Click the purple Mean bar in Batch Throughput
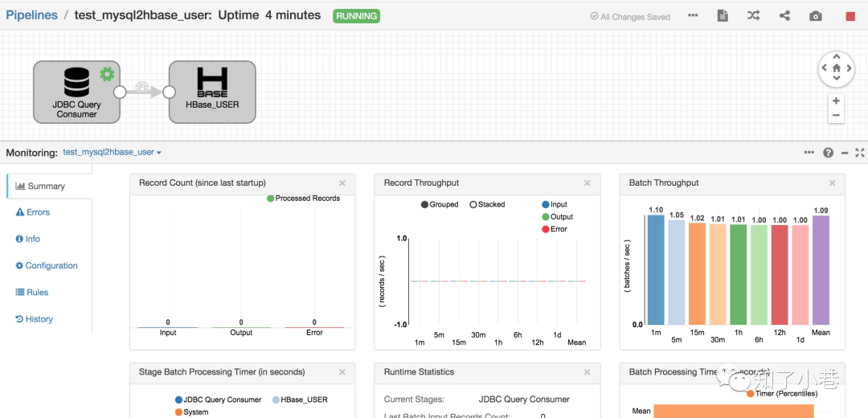The width and height of the screenshot is (868, 418). (x=821, y=270)
